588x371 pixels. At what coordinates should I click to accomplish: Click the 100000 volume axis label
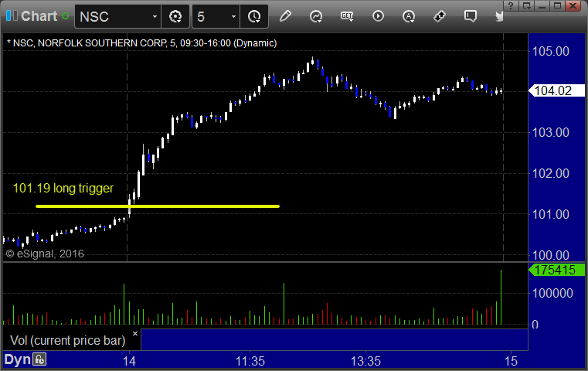[552, 293]
